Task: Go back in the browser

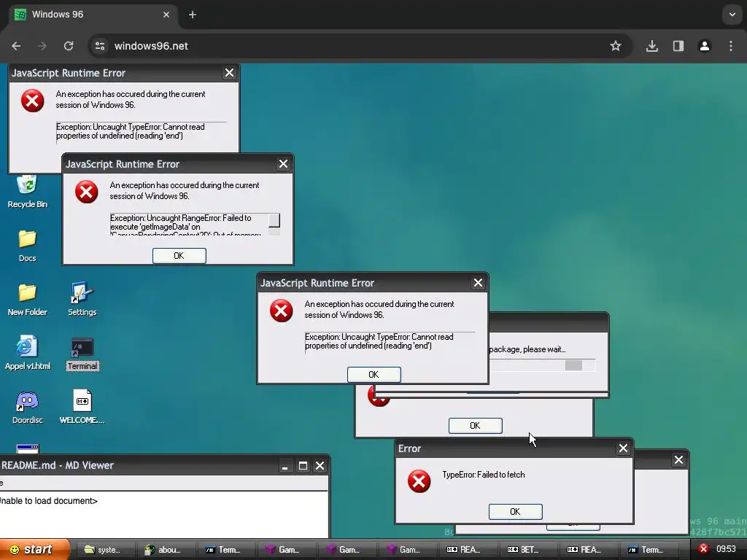Action: tap(16, 46)
